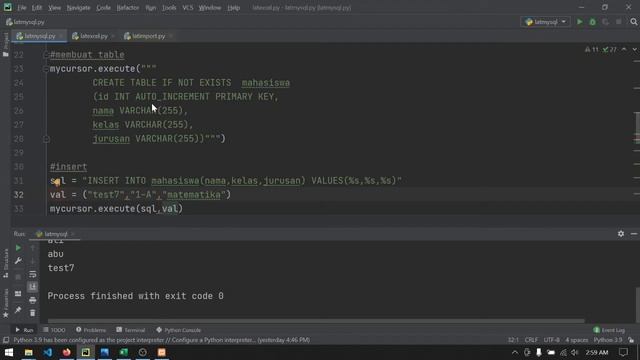Restore layout icon in the Run panel
Screen dimensions: 640x360
pyautogui.click(x=18, y=293)
